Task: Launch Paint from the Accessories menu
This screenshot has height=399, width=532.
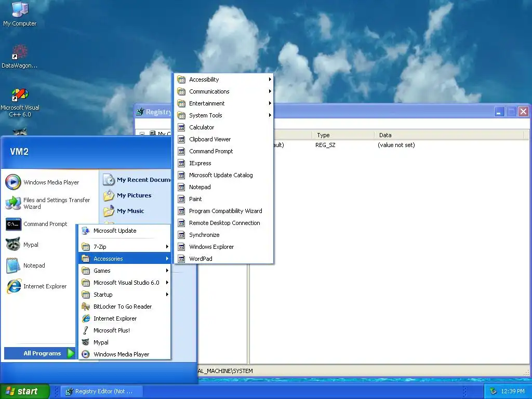Action: pos(223,199)
